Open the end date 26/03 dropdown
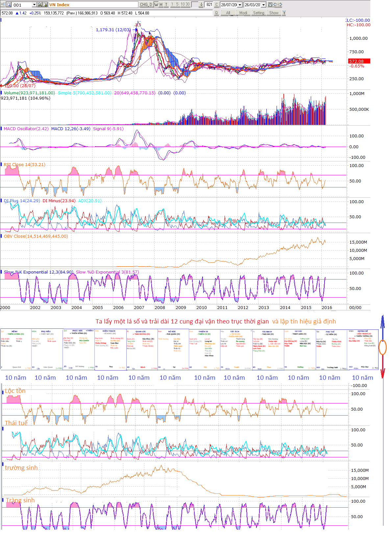The height and width of the screenshot is (553, 392). 263,5
